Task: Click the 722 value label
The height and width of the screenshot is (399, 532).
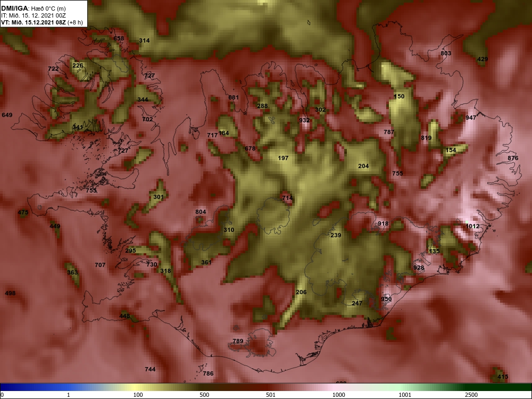Action: click(x=53, y=69)
